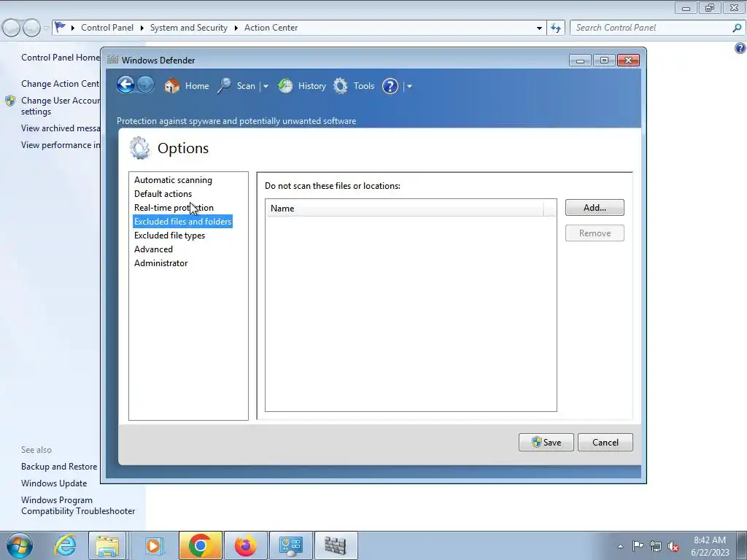Image resolution: width=747 pixels, height=560 pixels.
Task: Click the Control Panel help icon
Action: point(740,48)
